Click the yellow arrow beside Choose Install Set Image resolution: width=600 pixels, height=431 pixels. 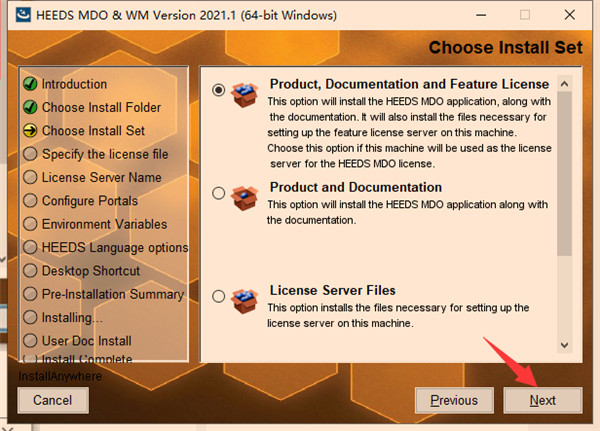pos(30,131)
